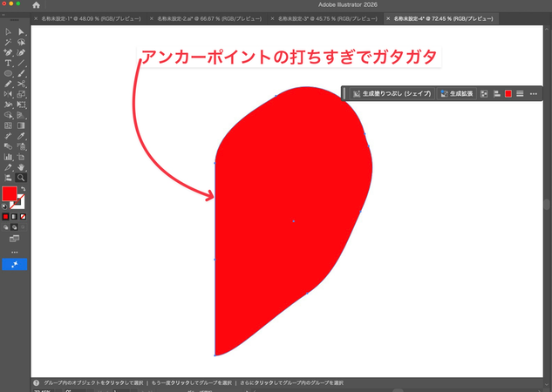Select the Pen tool

coord(8,53)
